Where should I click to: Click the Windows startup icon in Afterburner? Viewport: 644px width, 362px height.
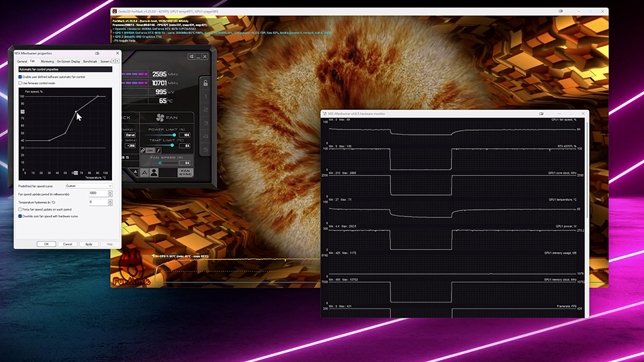click(192, 56)
